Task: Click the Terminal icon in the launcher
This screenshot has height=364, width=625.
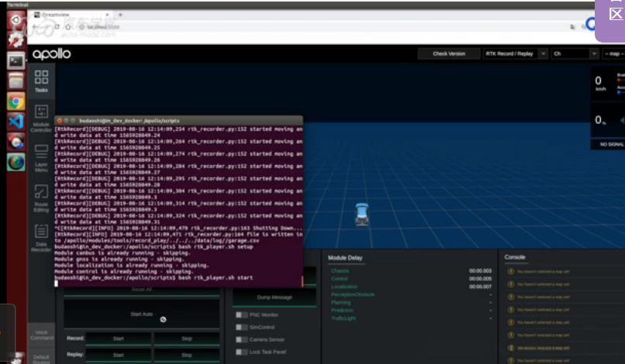Action: [x=16, y=60]
